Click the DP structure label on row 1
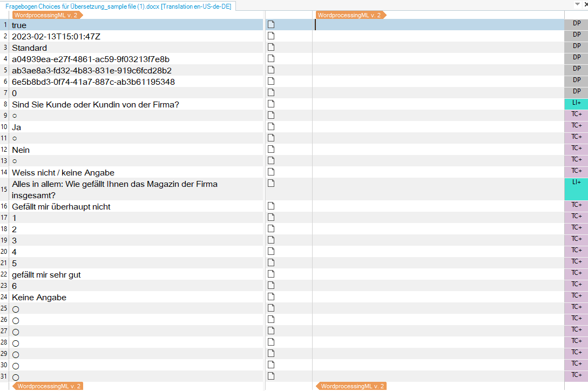 (576, 24)
